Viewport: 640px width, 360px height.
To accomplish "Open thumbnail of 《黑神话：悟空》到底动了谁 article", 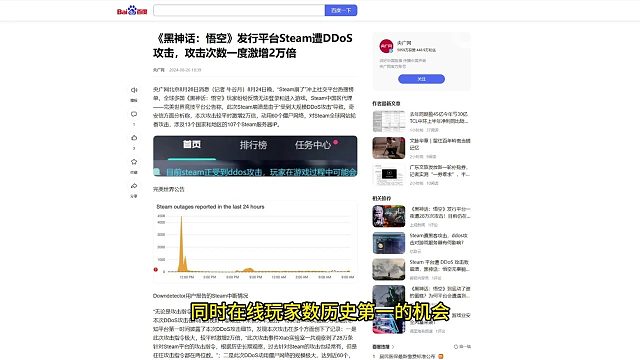I will click(x=389, y=296).
